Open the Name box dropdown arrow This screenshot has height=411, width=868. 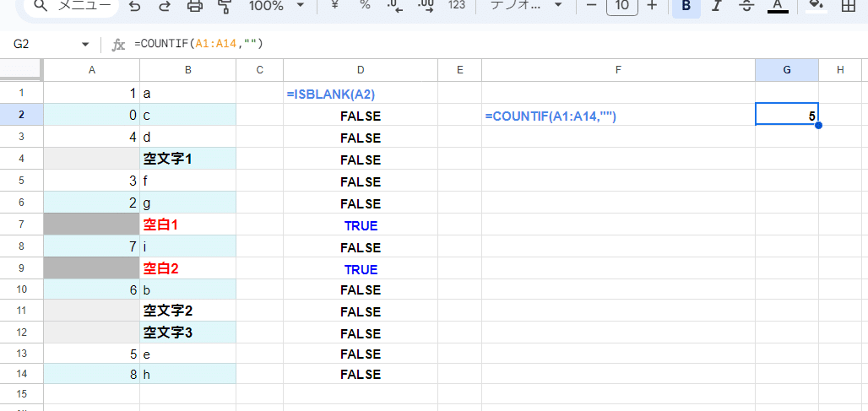tap(85, 45)
